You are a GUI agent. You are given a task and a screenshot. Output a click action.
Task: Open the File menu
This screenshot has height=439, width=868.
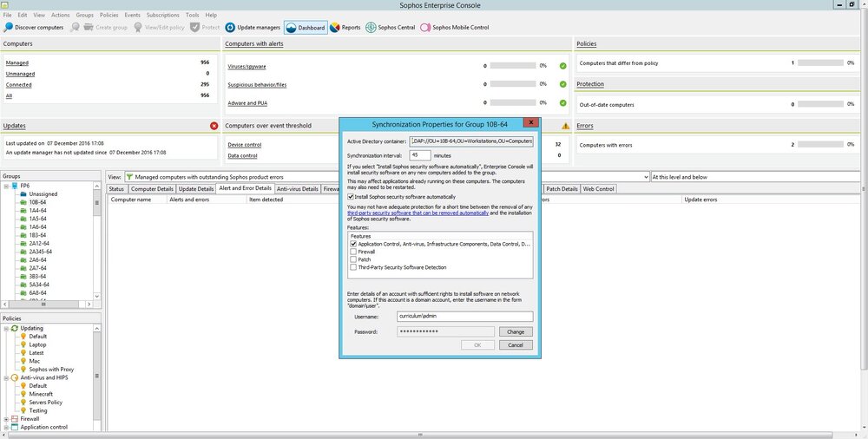click(x=7, y=15)
